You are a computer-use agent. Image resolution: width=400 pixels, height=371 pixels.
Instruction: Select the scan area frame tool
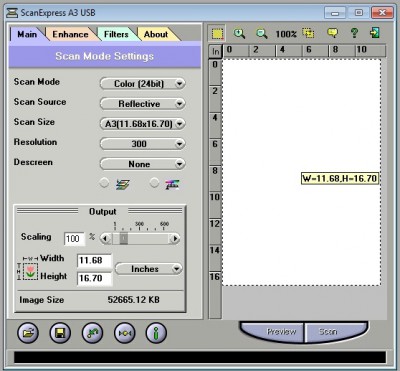(217, 34)
